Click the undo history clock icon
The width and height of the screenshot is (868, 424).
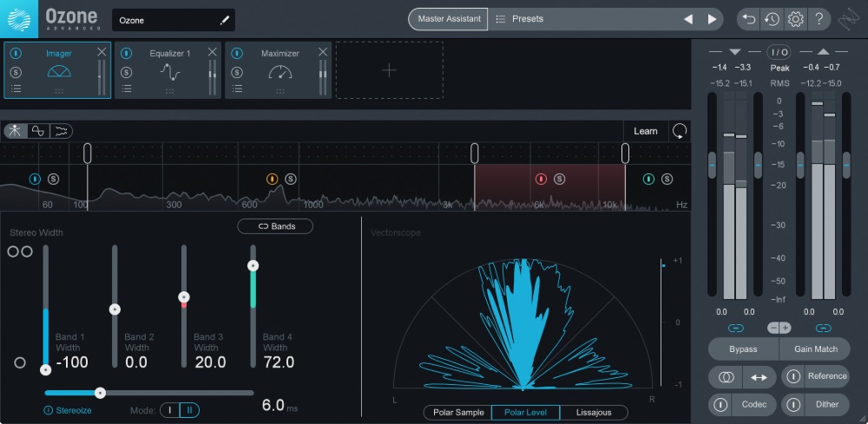pos(773,19)
